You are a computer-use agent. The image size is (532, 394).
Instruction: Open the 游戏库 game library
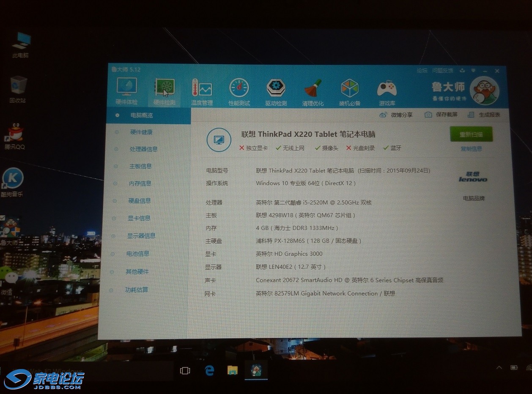click(387, 92)
